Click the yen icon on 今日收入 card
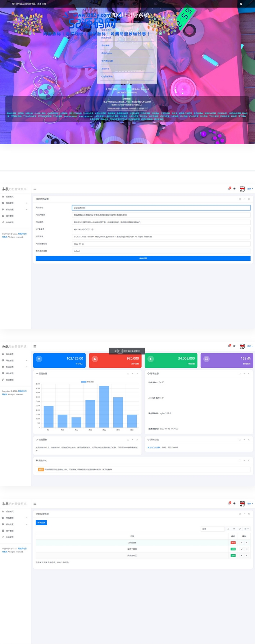Screen dimensions: 255x644 point(39,359)
